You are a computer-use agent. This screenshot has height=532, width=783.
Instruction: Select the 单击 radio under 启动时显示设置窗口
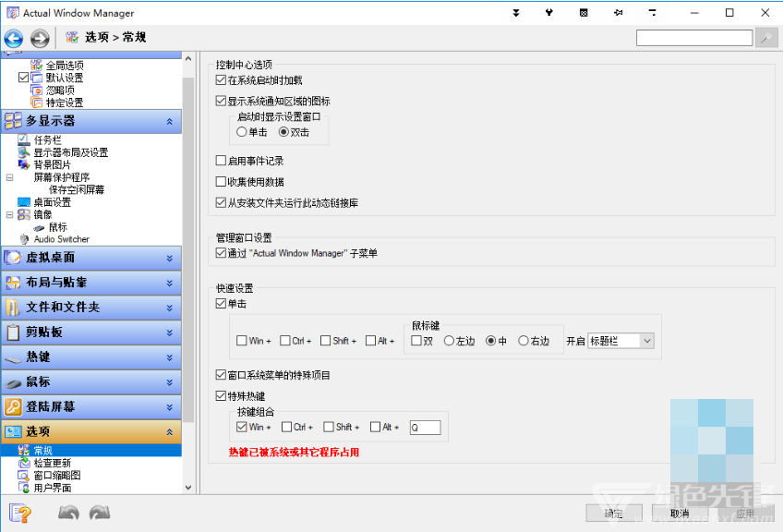click(242, 132)
